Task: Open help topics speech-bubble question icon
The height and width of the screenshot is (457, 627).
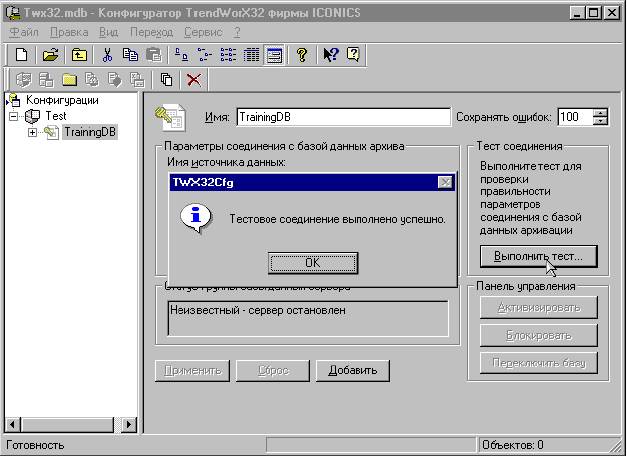Action: pos(353,54)
